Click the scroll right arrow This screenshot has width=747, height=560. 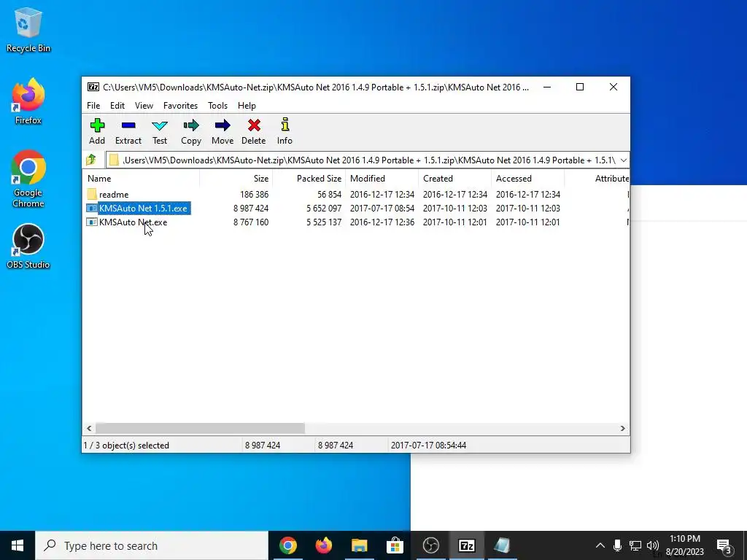(x=623, y=428)
